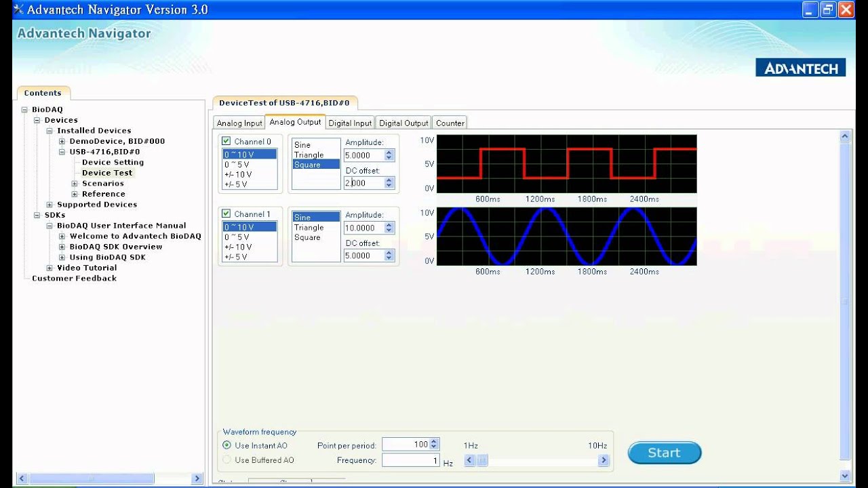Image resolution: width=868 pixels, height=488 pixels.
Task: Select the Analog Output tab
Action: [295, 122]
